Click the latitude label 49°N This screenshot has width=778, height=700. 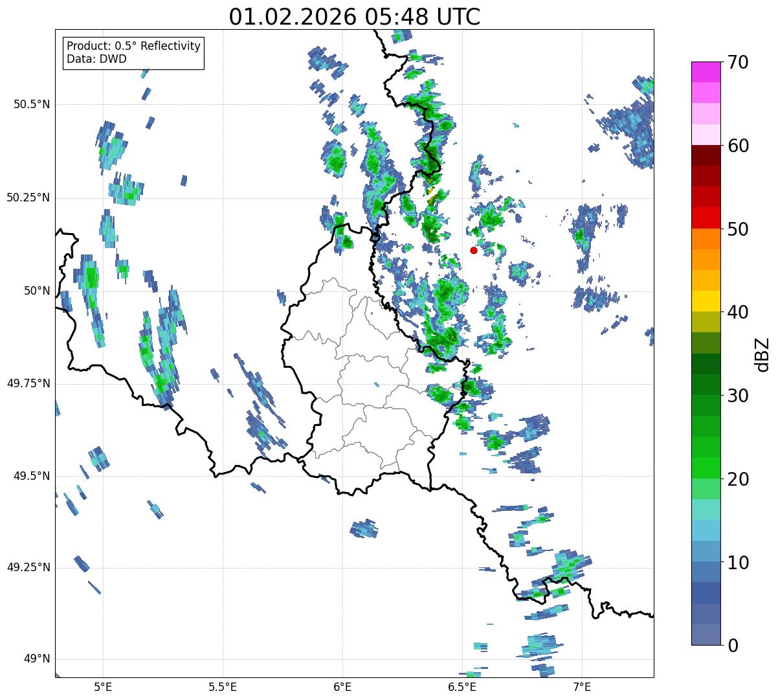pos(37,659)
